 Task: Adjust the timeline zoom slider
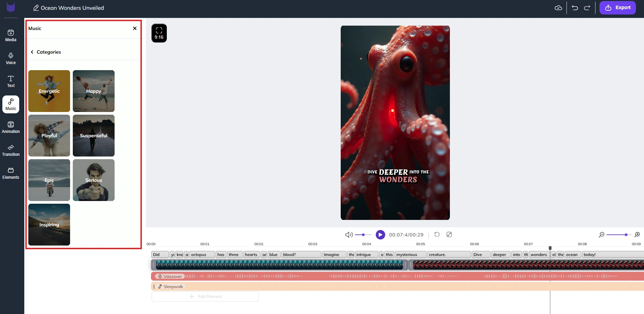[x=619, y=235]
